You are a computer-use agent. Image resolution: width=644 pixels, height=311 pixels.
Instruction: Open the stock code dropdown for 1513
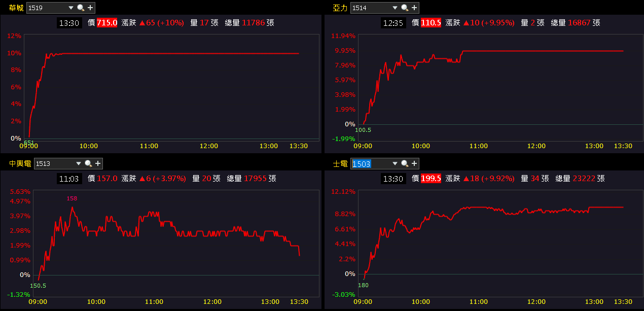[x=79, y=163]
